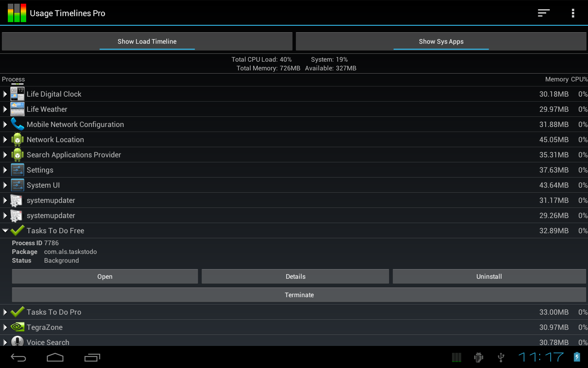This screenshot has height=368, width=588.
Task: Toggle Show Load Timeline
Action: pyautogui.click(x=147, y=41)
